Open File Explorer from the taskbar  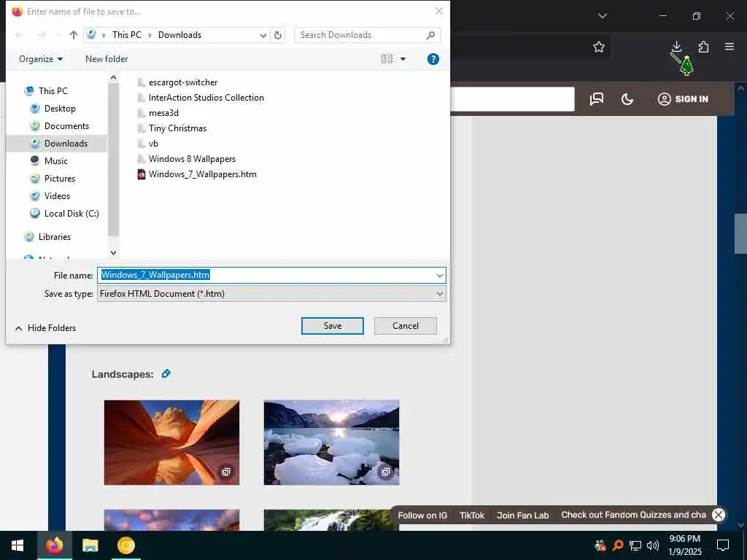(90, 545)
